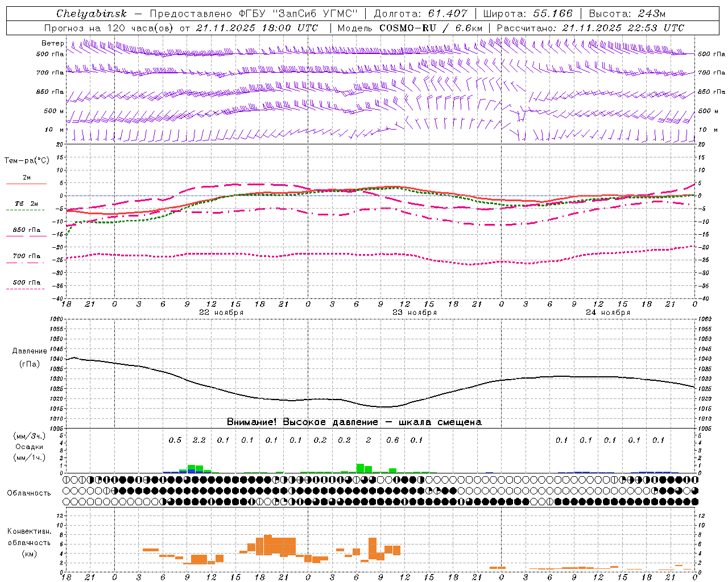The image size is (728, 582).
Task: Click the 700 гПа temperature legend entry
Action: 26,256
